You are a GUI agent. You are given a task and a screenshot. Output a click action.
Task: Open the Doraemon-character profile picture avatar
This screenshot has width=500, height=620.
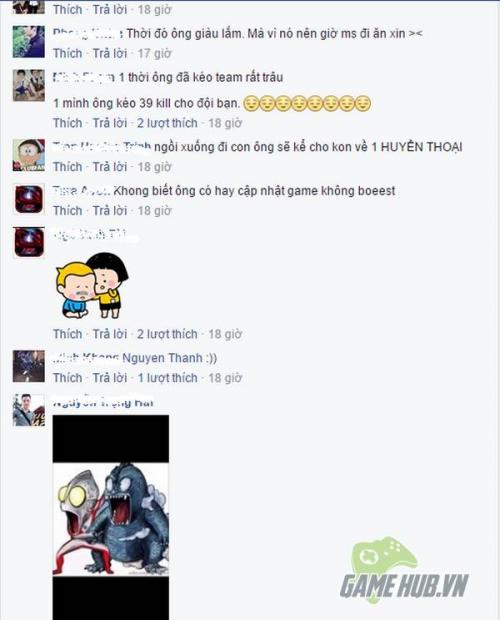coord(28,155)
